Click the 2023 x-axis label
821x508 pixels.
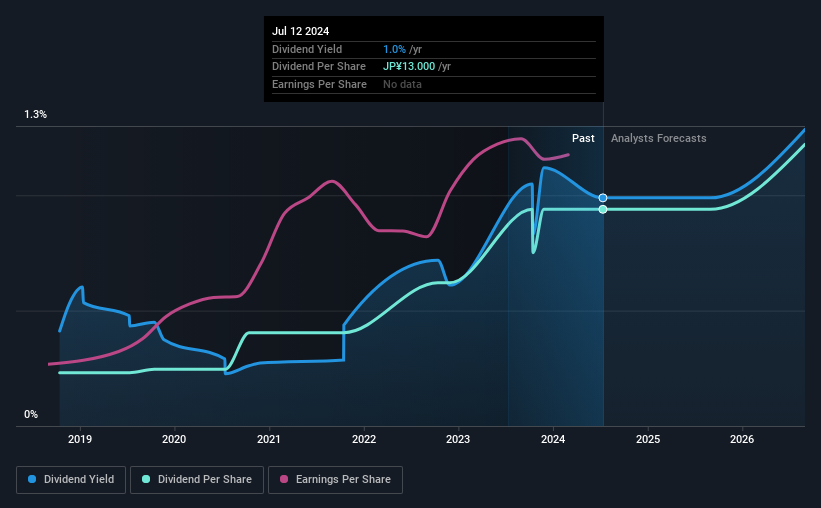point(458,439)
